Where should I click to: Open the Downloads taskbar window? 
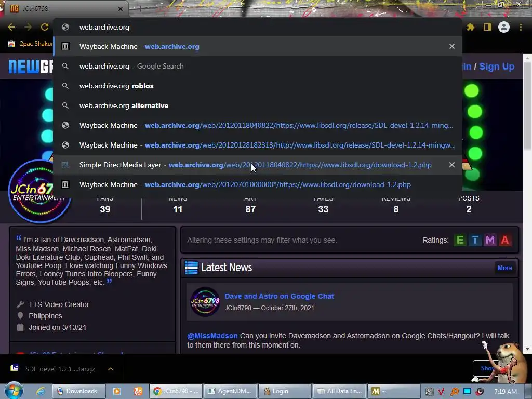[79, 392]
